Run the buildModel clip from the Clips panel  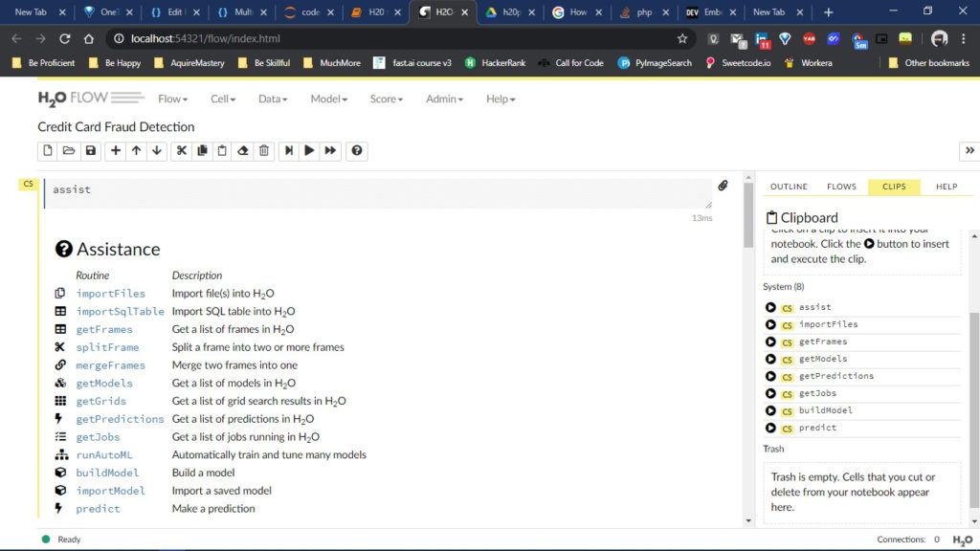click(x=770, y=410)
